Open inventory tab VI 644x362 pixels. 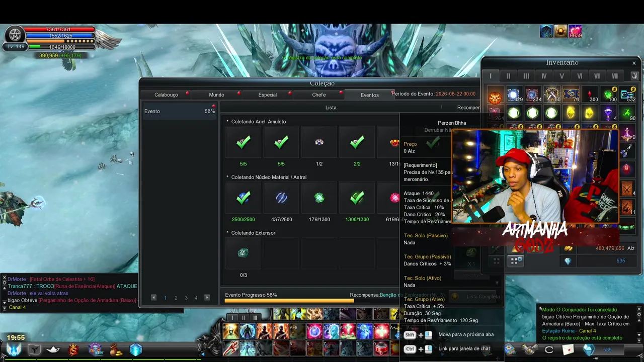tap(579, 76)
